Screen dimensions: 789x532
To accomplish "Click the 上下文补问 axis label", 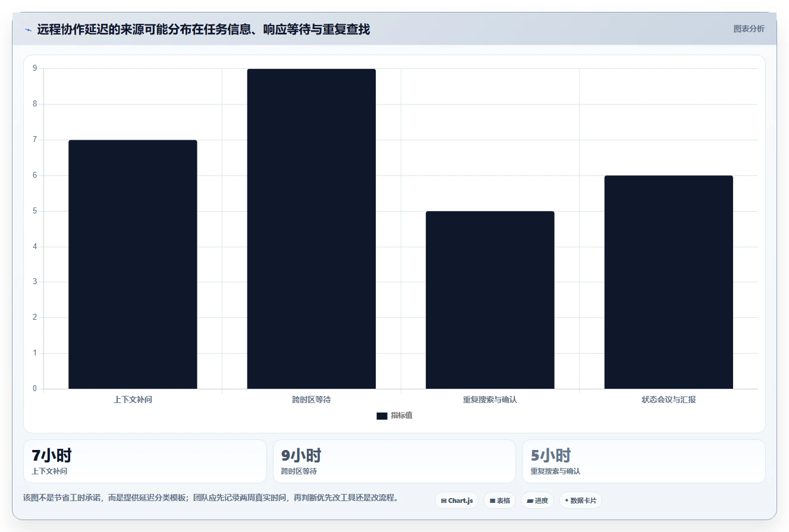I will click(133, 399).
